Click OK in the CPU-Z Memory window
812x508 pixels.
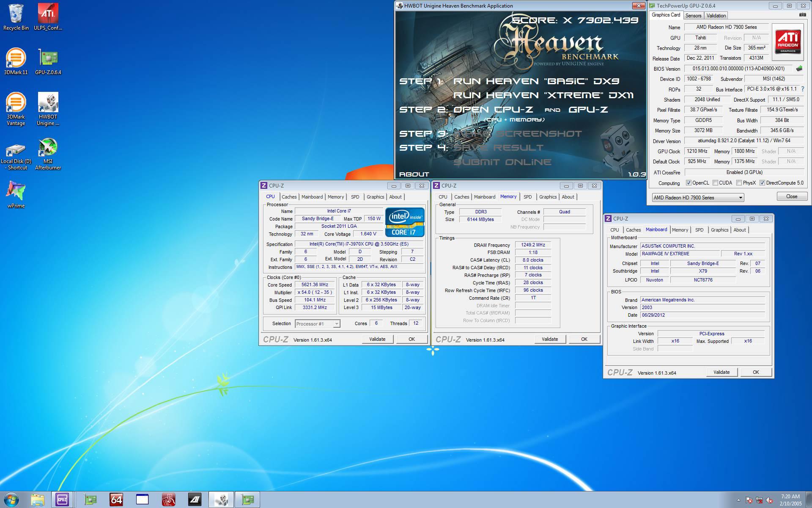tap(584, 339)
